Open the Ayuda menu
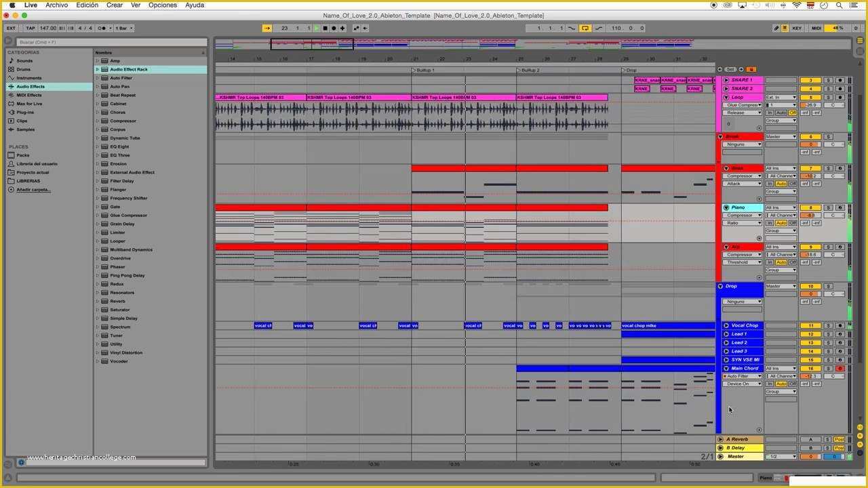Screen dimensions: 868x488 [x=195, y=5]
